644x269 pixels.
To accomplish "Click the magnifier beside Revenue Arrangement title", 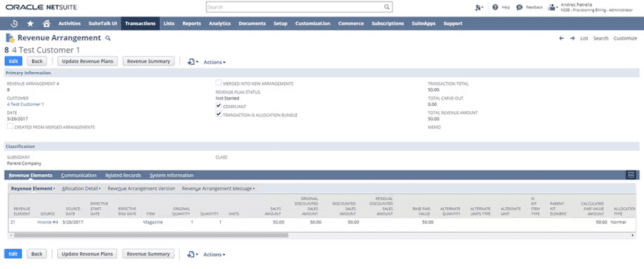I will point(107,38).
